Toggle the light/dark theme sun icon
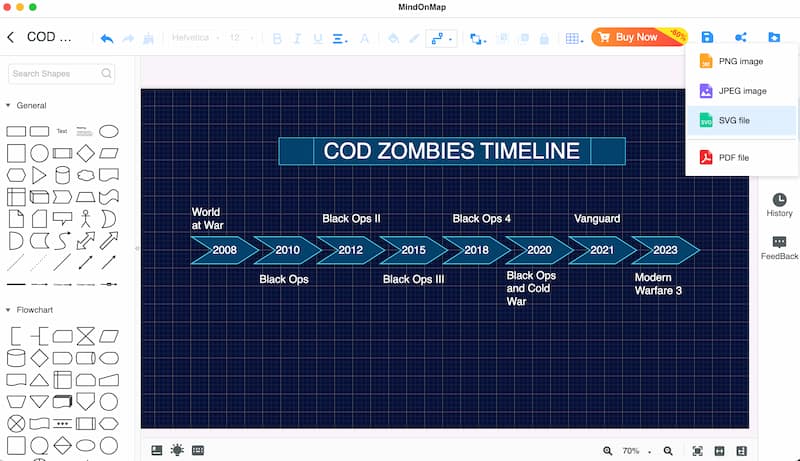The image size is (800, 461). pos(177,450)
